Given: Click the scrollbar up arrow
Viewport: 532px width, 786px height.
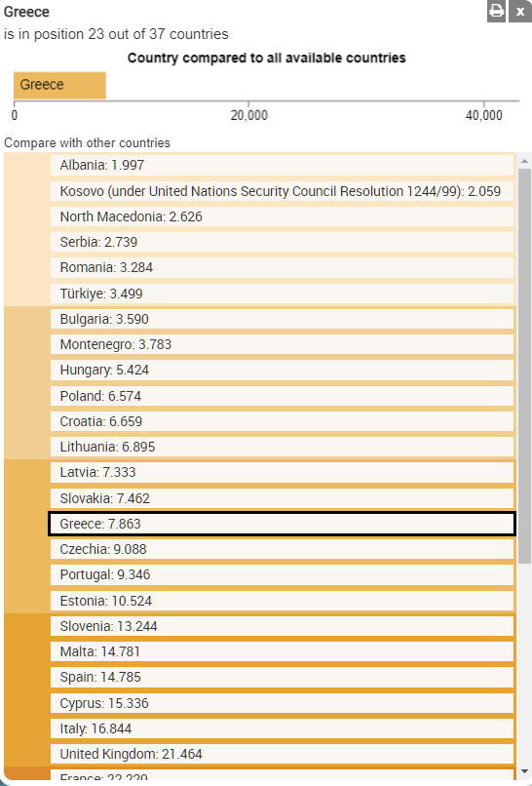Looking at the screenshot, I should pyautogui.click(x=524, y=161).
